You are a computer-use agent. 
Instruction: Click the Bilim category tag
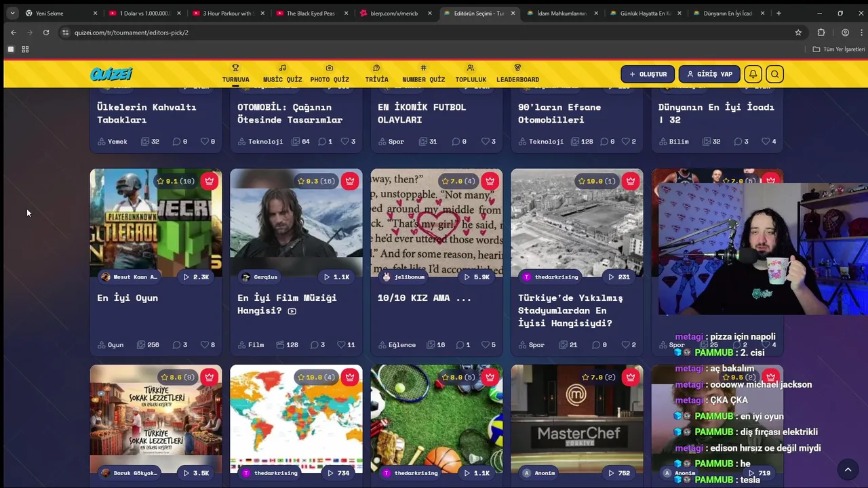673,142
